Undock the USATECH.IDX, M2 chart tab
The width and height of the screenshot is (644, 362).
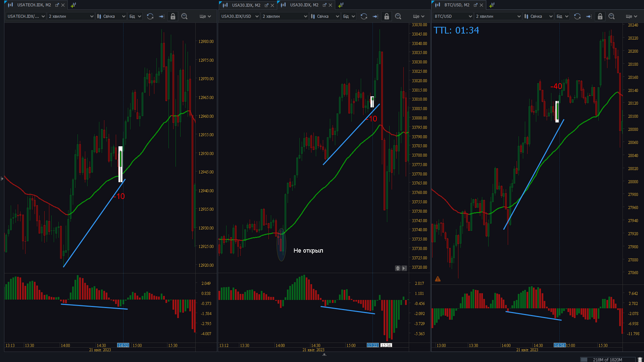point(57,5)
